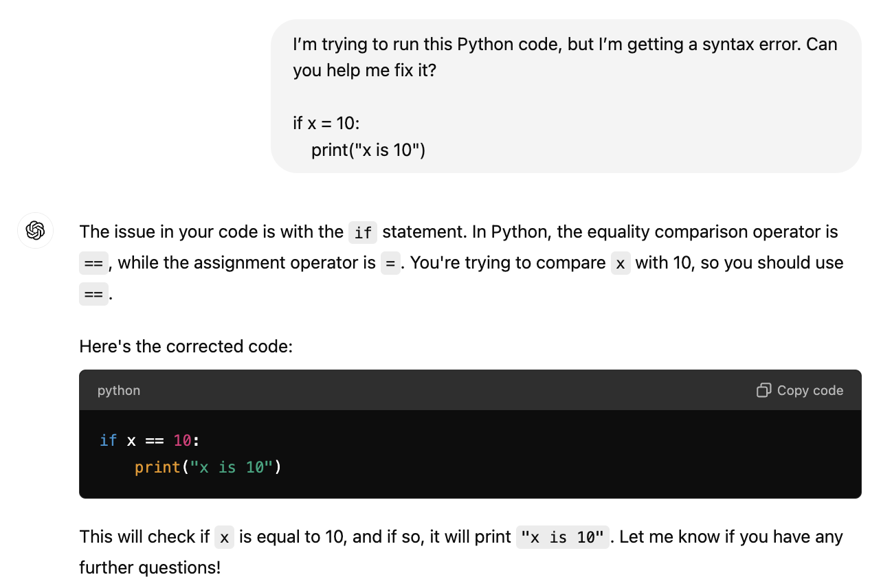Click the print statement in the code block
This screenshot has width=881, height=588.
pyautogui.click(x=206, y=467)
